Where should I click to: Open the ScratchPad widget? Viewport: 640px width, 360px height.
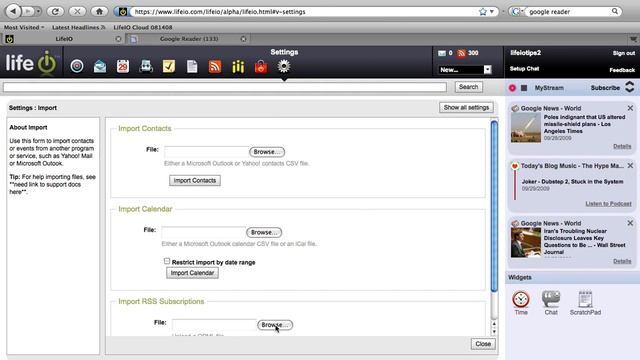pyautogui.click(x=585, y=303)
